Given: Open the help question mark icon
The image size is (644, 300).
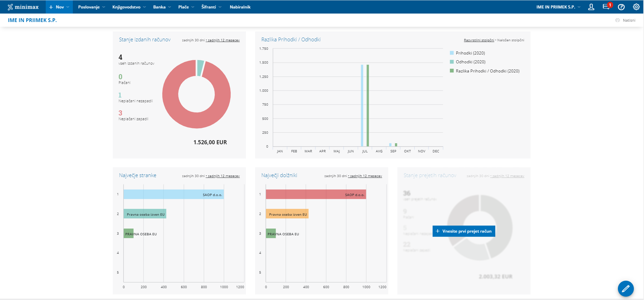Looking at the screenshot, I should [x=621, y=7].
